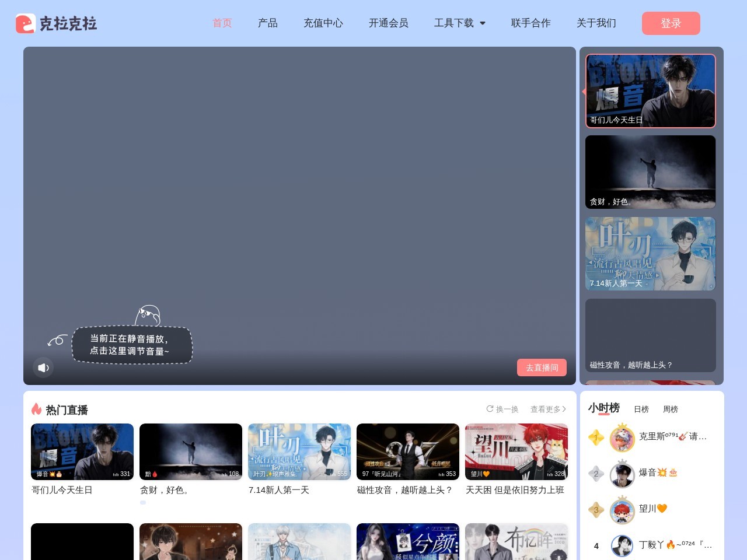Select the 贪财，好色。 side thumbnail
This screenshot has height=560, width=747.
coord(650,172)
